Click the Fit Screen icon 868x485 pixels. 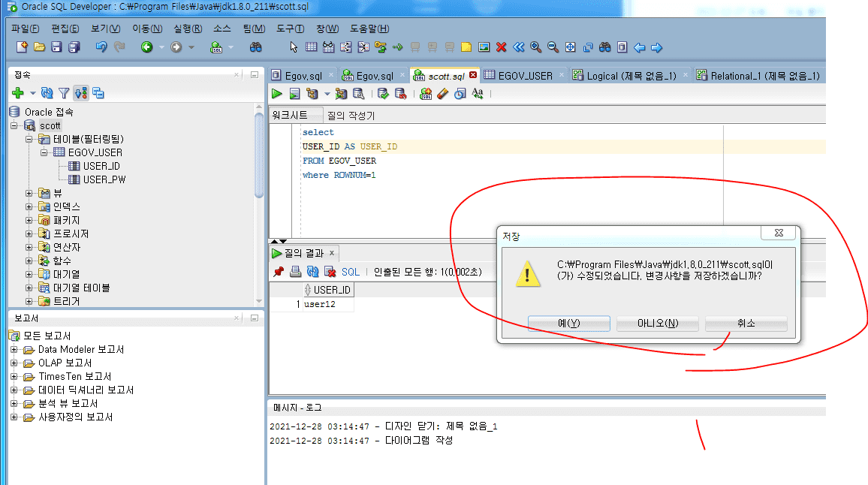point(570,47)
